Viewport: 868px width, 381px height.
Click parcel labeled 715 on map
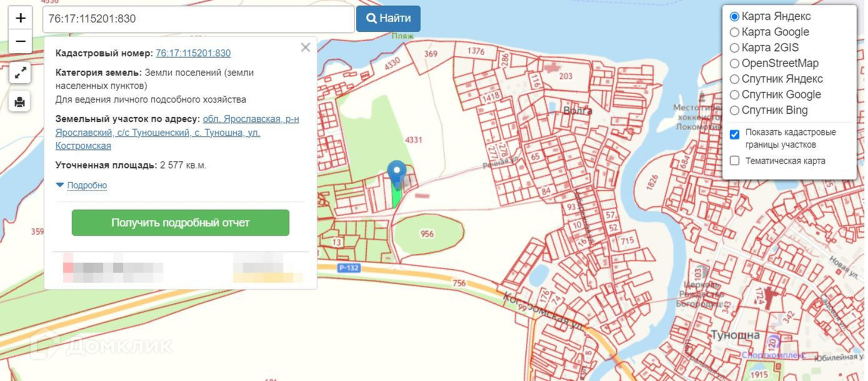[627, 241]
